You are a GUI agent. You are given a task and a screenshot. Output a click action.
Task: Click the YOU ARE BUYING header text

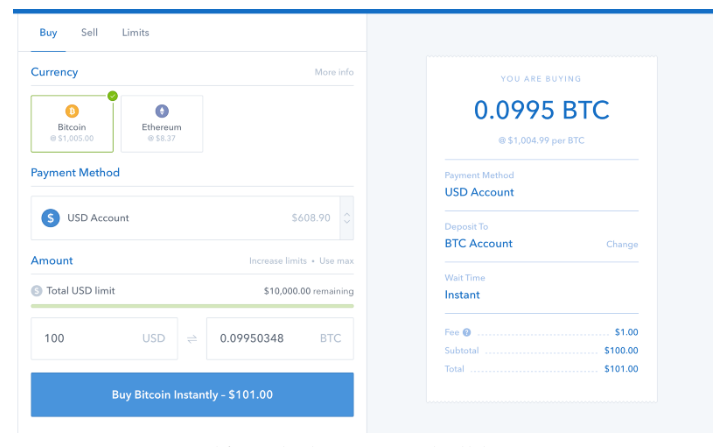(x=541, y=79)
